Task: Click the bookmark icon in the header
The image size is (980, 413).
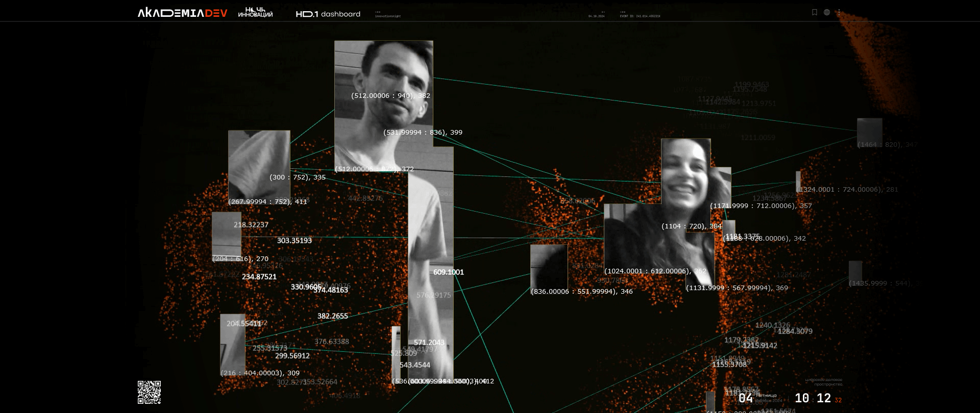Action: tap(815, 12)
